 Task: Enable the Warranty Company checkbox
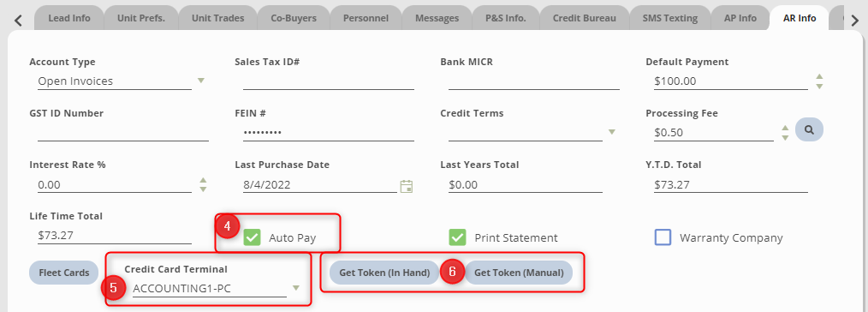(663, 237)
